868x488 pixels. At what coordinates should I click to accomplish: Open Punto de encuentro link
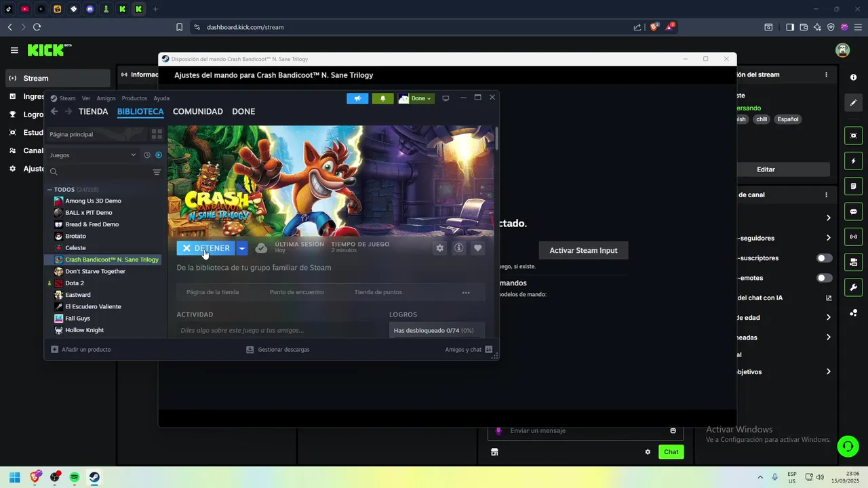tap(296, 292)
